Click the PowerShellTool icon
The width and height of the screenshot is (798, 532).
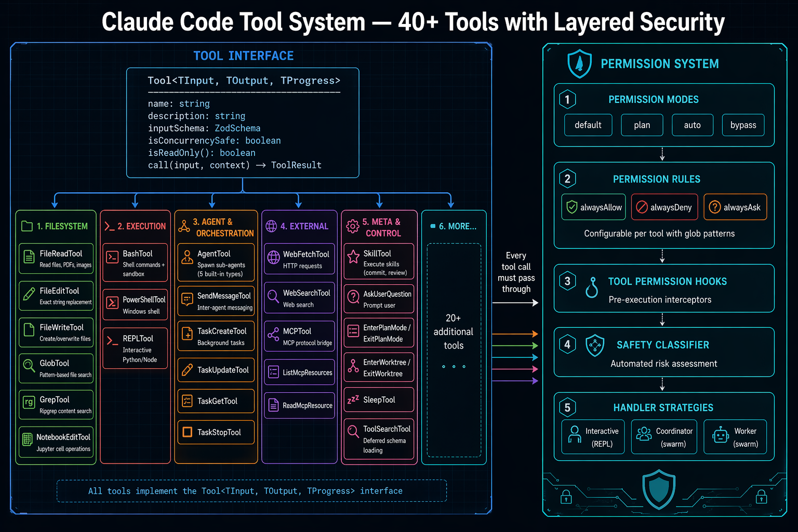point(112,303)
